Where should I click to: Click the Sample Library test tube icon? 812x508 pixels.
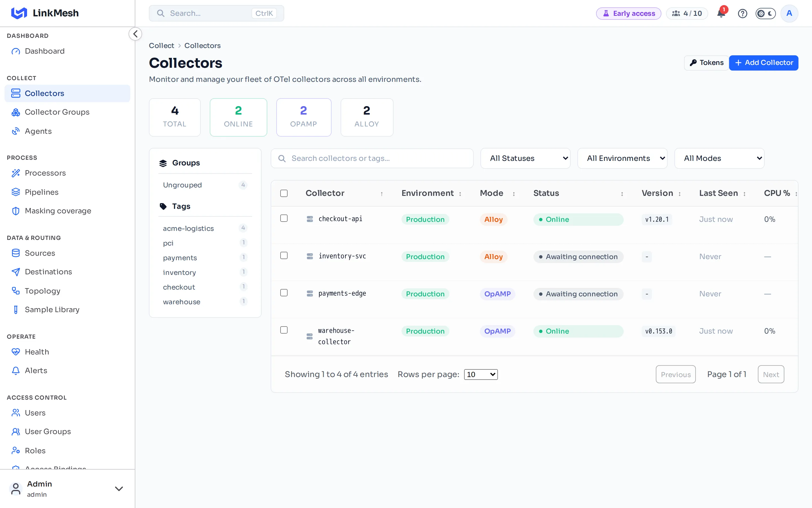(16, 309)
